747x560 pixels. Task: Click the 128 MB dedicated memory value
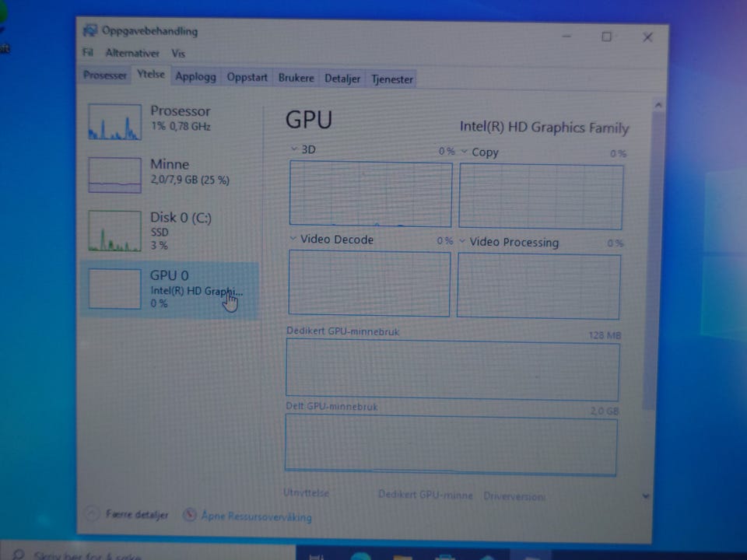tap(605, 335)
